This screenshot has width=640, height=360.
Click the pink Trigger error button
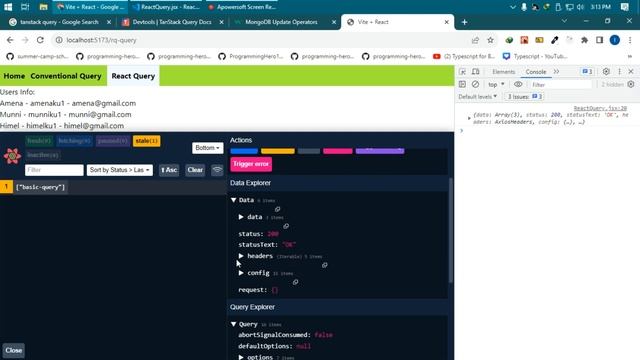pos(251,164)
